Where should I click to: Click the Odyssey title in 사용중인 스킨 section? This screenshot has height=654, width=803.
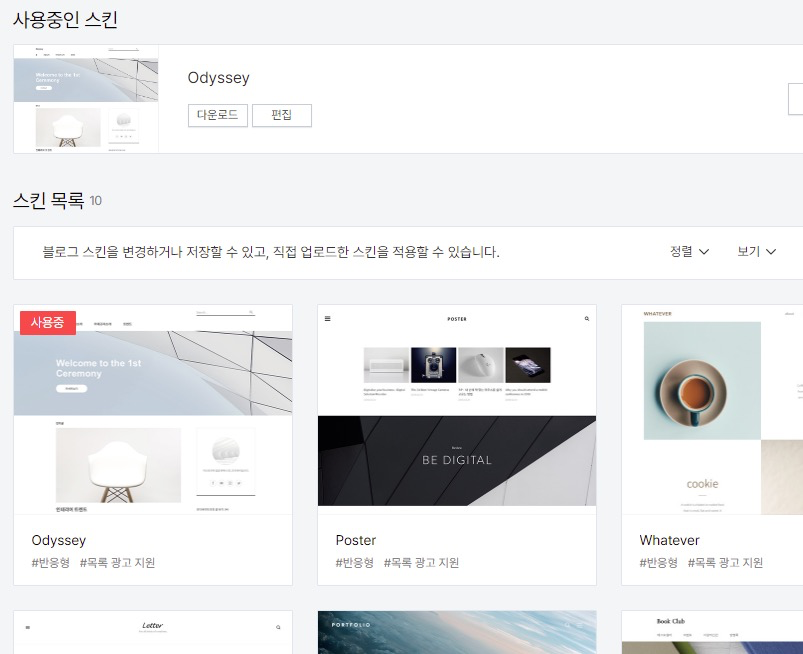pos(219,78)
